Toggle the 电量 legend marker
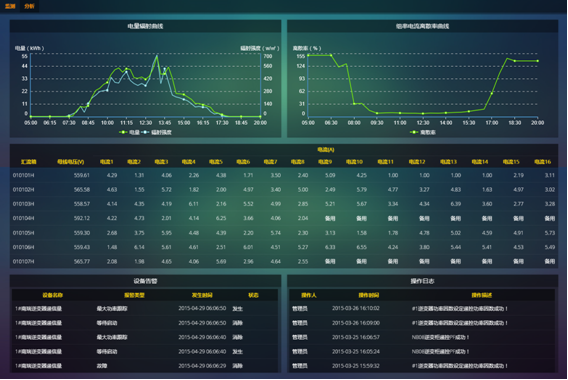This screenshot has height=380, width=568. 129,133
